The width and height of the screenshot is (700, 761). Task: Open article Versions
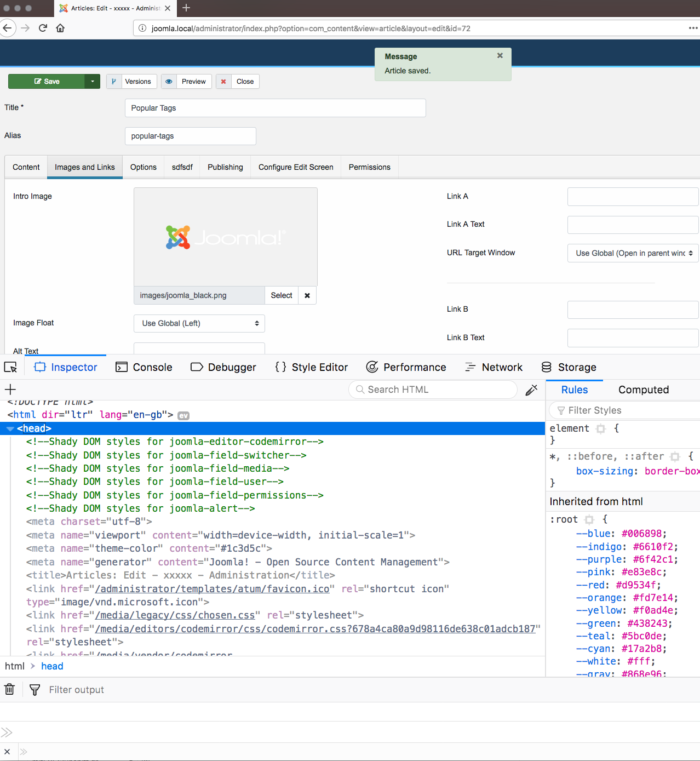click(x=132, y=81)
